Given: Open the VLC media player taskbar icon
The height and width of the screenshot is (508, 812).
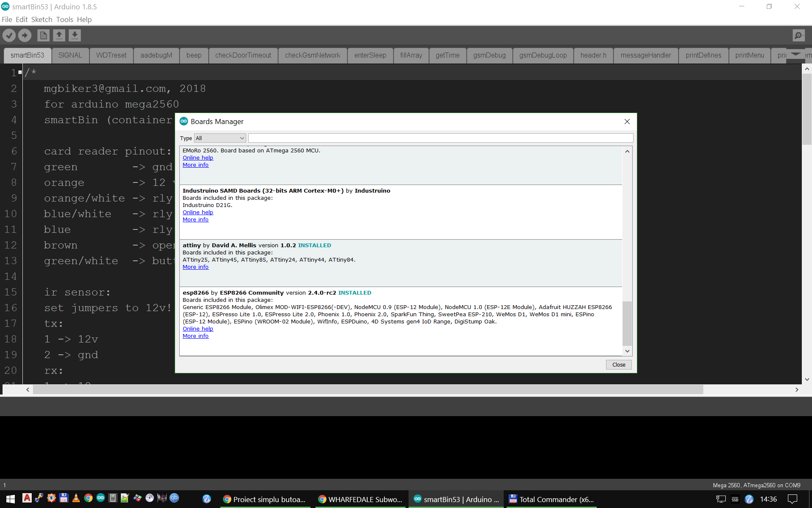Looking at the screenshot, I should pyautogui.click(x=76, y=498).
